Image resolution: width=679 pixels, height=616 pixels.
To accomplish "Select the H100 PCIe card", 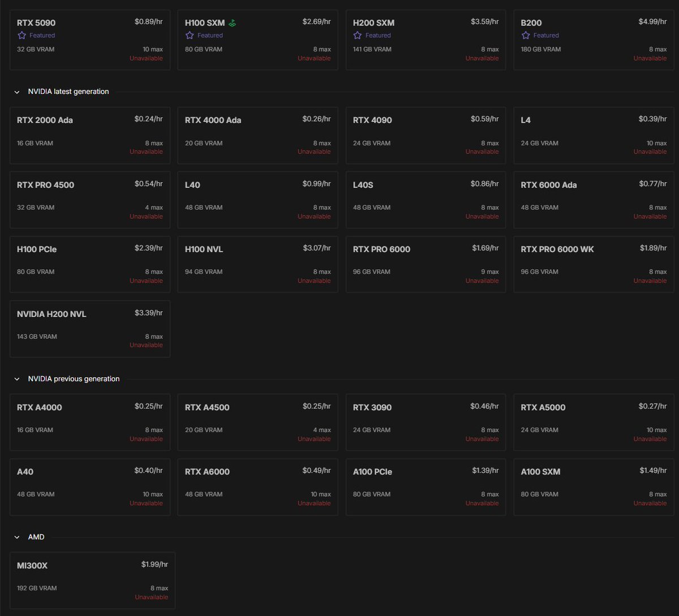I will tap(90, 264).
